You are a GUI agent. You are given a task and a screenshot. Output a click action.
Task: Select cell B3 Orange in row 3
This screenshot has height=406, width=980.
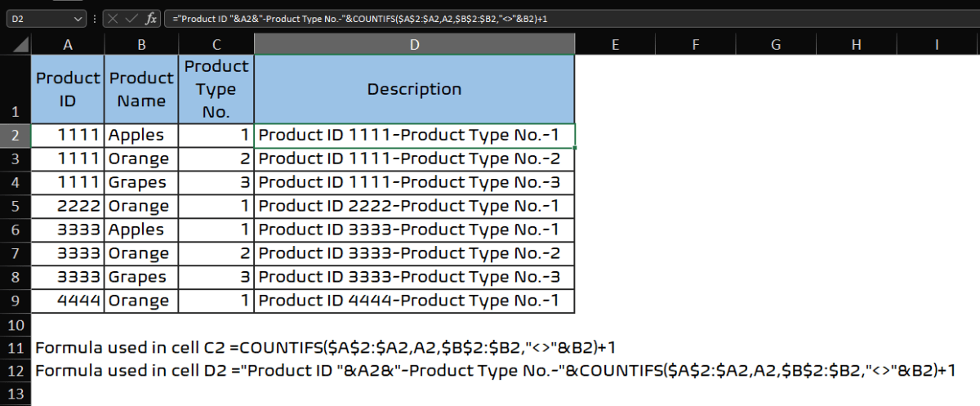[141, 159]
